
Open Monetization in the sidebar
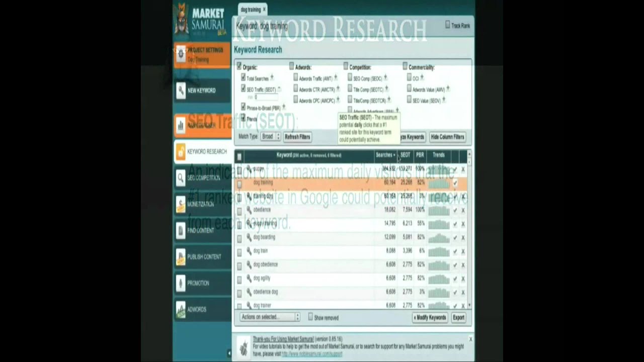coord(202,204)
